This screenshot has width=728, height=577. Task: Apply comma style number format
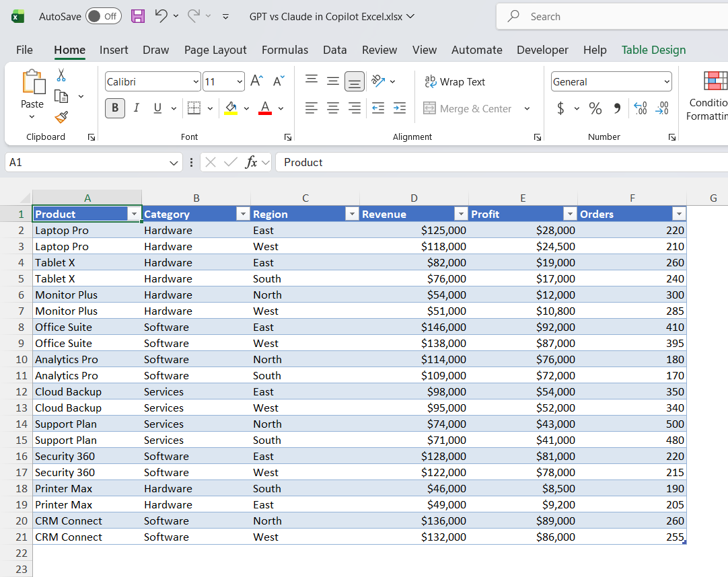pyautogui.click(x=617, y=109)
